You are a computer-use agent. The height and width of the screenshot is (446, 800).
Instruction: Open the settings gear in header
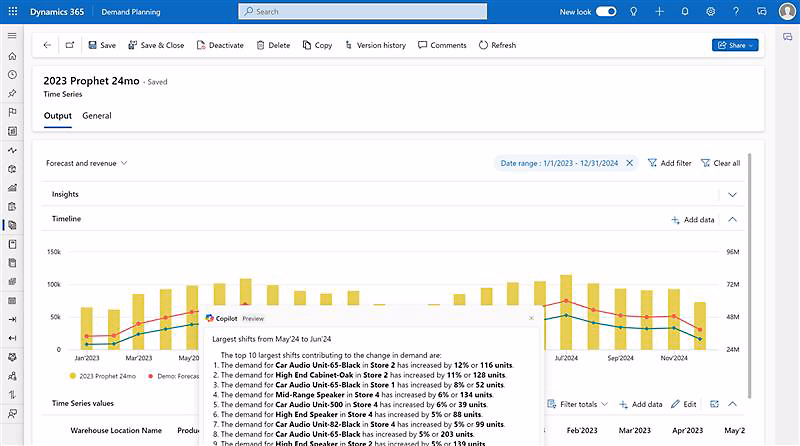(x=710, y=11)
